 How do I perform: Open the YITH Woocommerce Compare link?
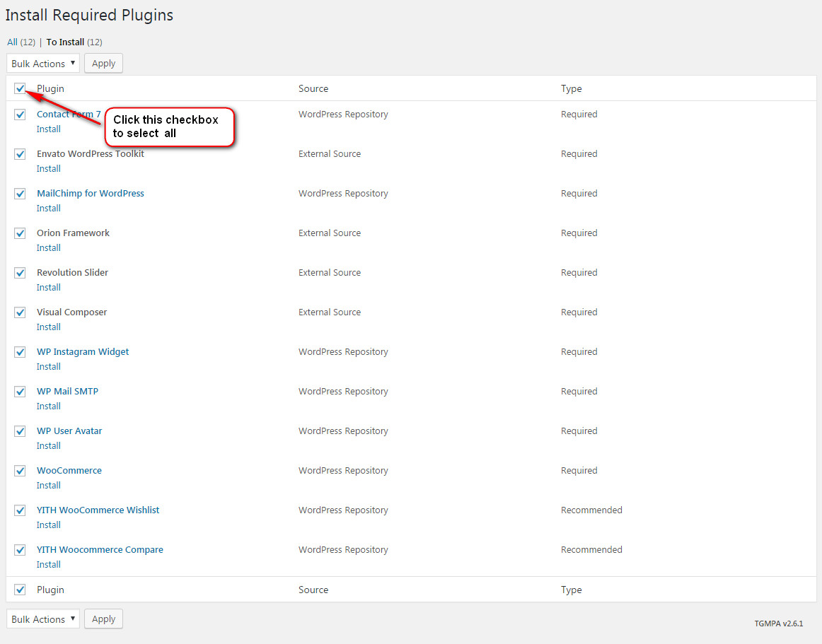point(100,550)
